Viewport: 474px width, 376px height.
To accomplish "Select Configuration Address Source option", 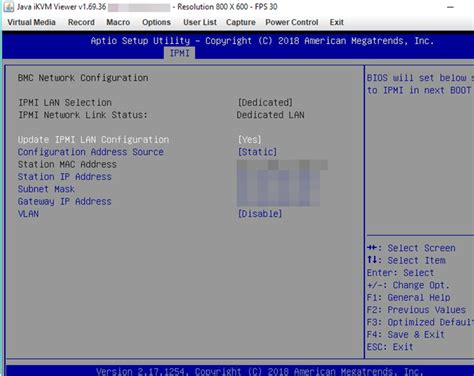I will (x=91, y=152).
